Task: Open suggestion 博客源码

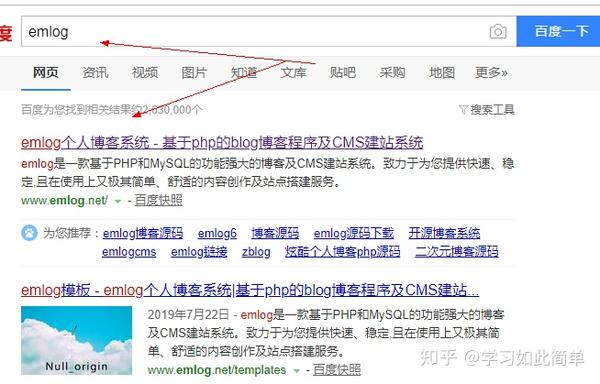Action: 275,233
